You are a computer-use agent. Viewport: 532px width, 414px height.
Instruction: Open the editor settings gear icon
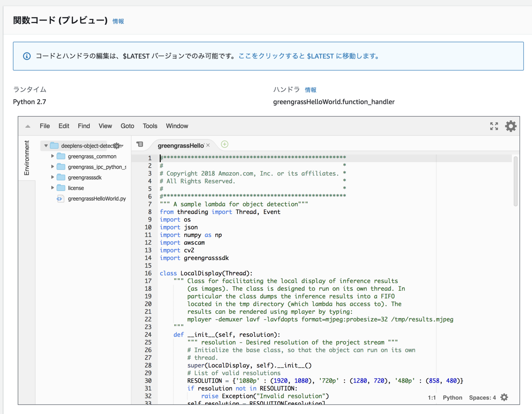(x=511, y=126)
